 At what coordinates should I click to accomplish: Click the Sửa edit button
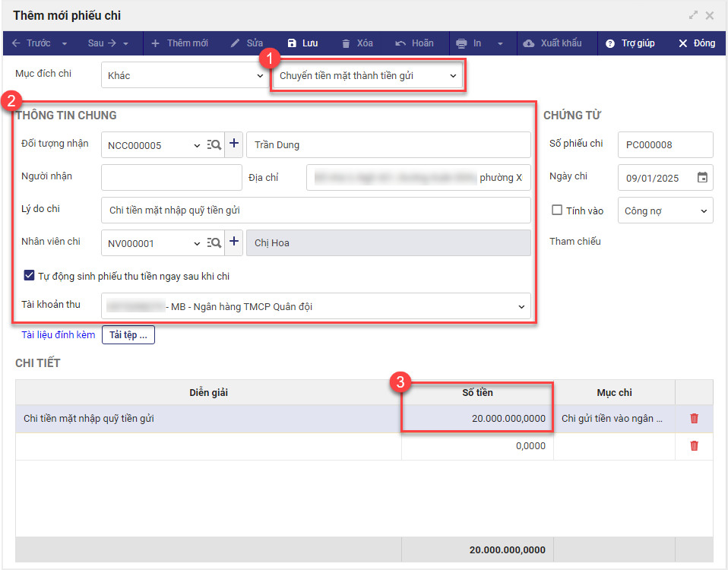pos(247,43)
